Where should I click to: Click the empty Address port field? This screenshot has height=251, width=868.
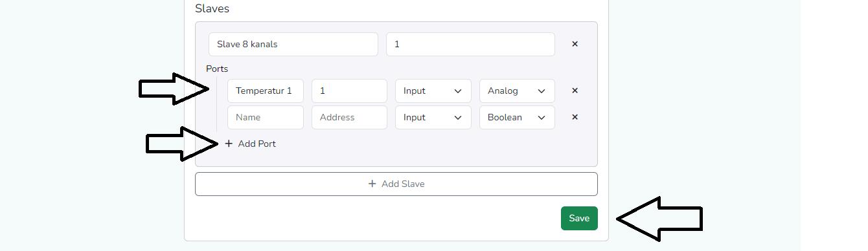click(x=349, y=117)
